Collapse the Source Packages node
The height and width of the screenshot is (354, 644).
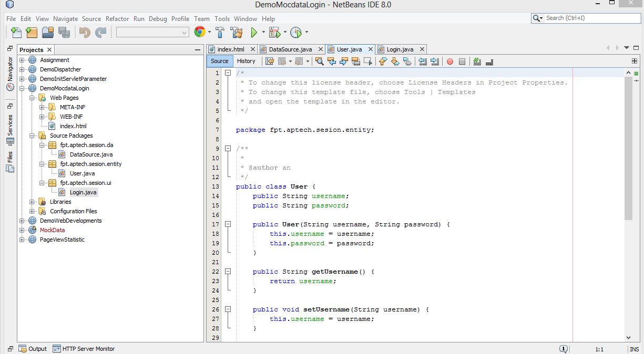[32, 136]
